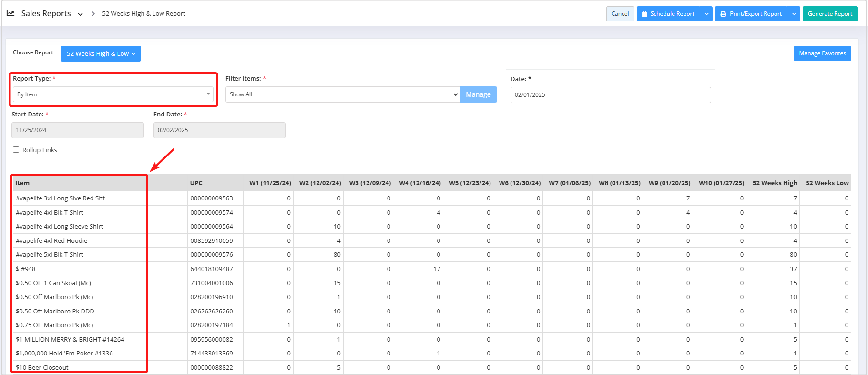The height and width of the screenshot is (375, 868).
Task: Open the Schedule Report dropdown arrow
Action: (x=706, y=14)
